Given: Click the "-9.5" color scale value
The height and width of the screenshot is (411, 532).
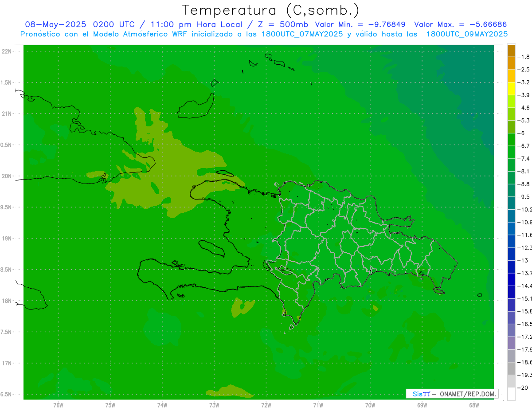Looking at the screenshot, I should (x=524, y=196).
